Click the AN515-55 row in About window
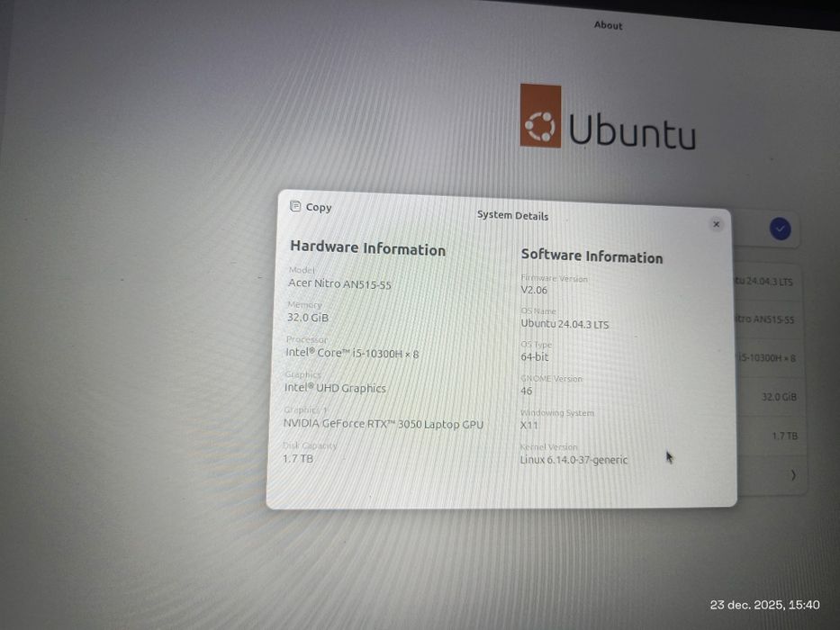Viewport: 840px width, 630px height. (768, 319)
